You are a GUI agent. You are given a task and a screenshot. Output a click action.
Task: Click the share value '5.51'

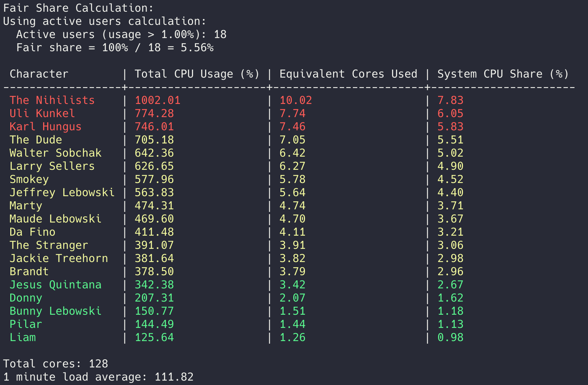tap(451, 140)
